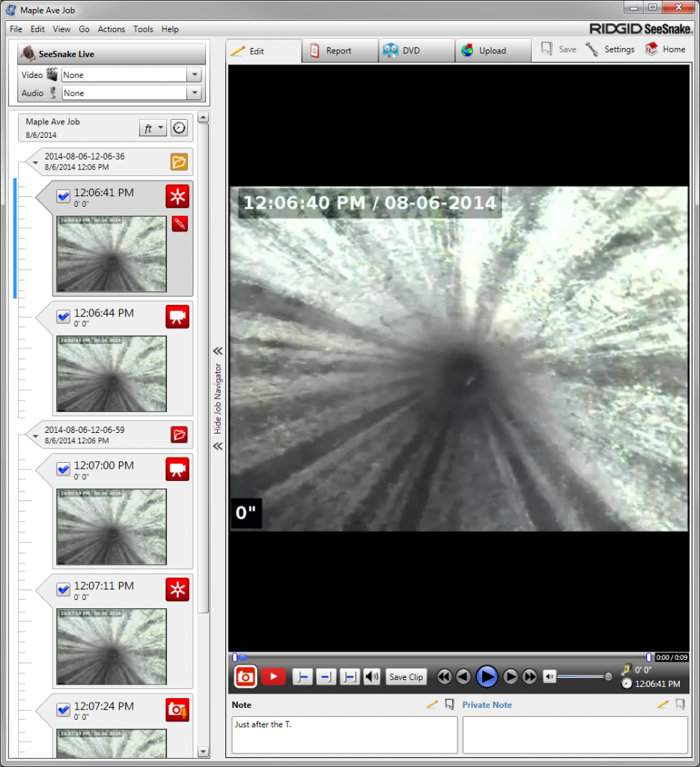Screen dimensions: 700x767
Task: Click the red photo camera icon beside 12:07:24 PM
Action: click(177, 710)
